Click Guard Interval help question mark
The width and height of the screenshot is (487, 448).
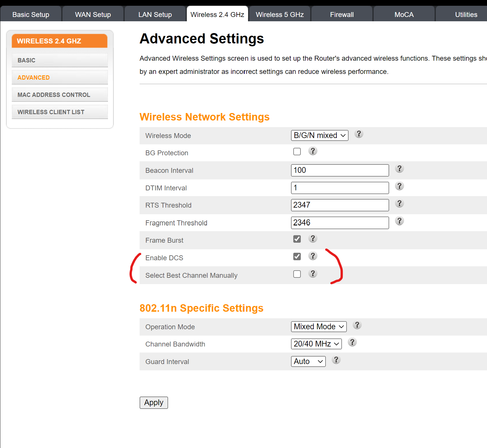coord(336,360)
